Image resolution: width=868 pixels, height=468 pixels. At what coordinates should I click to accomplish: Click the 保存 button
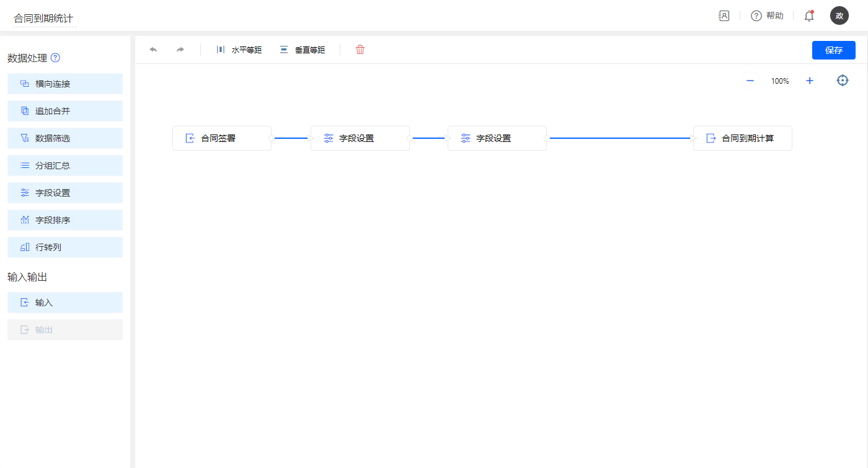point(833,50)
